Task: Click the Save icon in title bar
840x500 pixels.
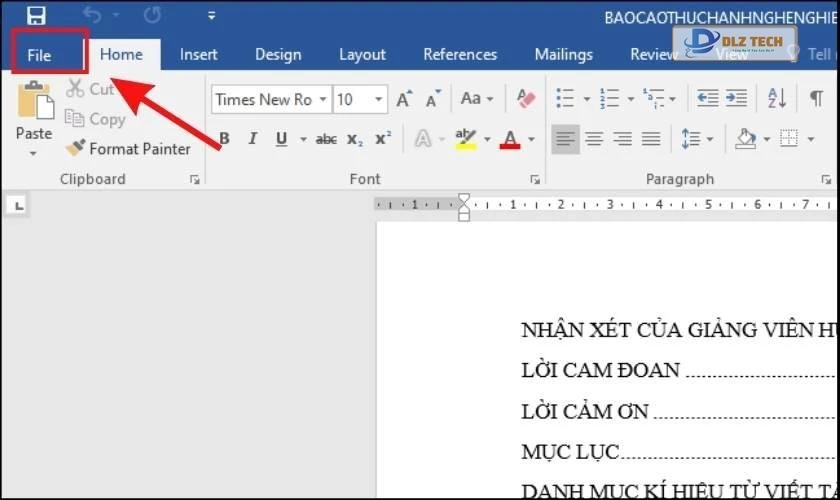Action: pyautogui.click(x=36, y=15)
